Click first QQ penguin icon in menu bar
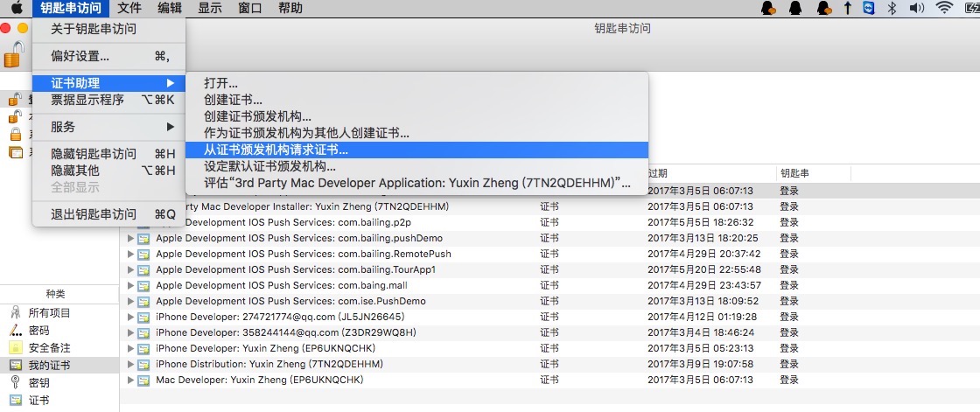The height and width of the screenshot is (412, 980). click(x=768, y=8)
